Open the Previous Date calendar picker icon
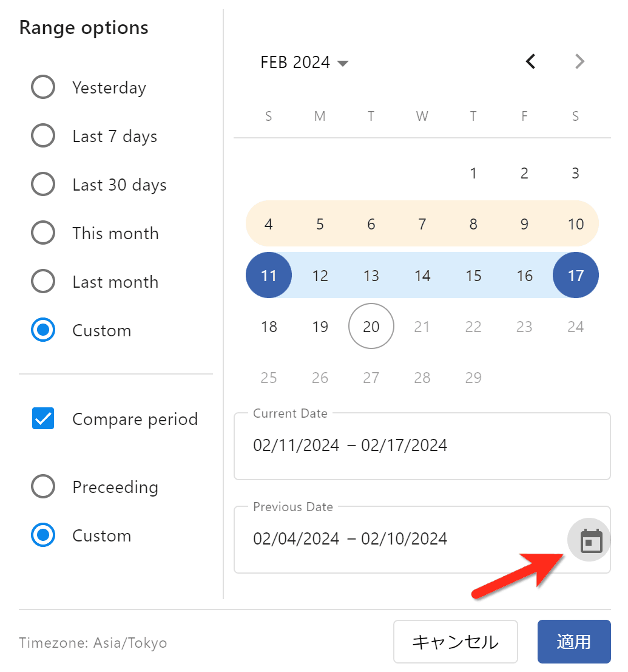 [x=590, y=540]
